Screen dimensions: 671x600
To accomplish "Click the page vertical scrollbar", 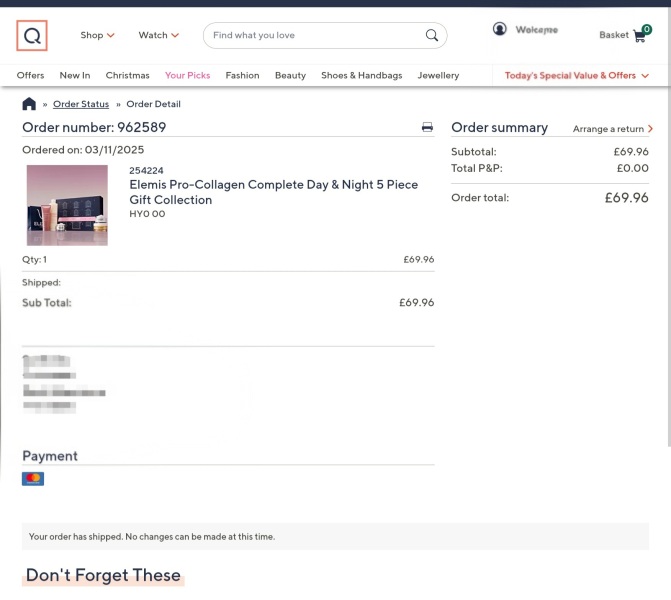I will pos(669,227).
